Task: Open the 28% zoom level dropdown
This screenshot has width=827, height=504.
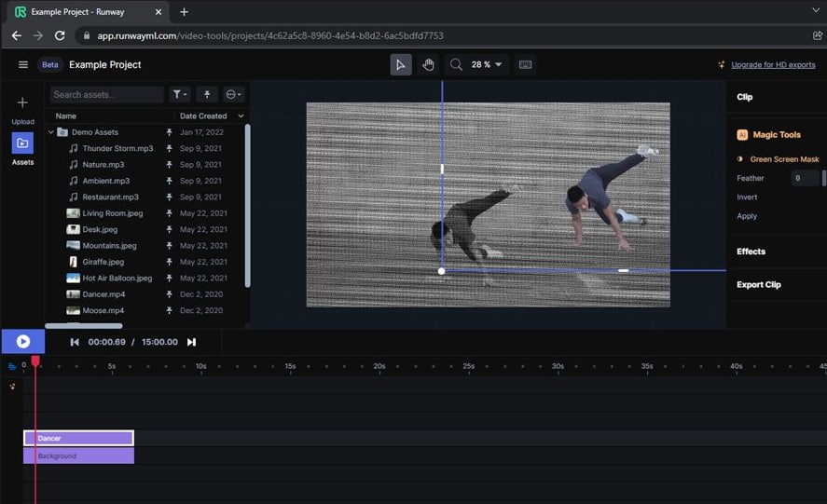Action: click(x=487, y=65)
